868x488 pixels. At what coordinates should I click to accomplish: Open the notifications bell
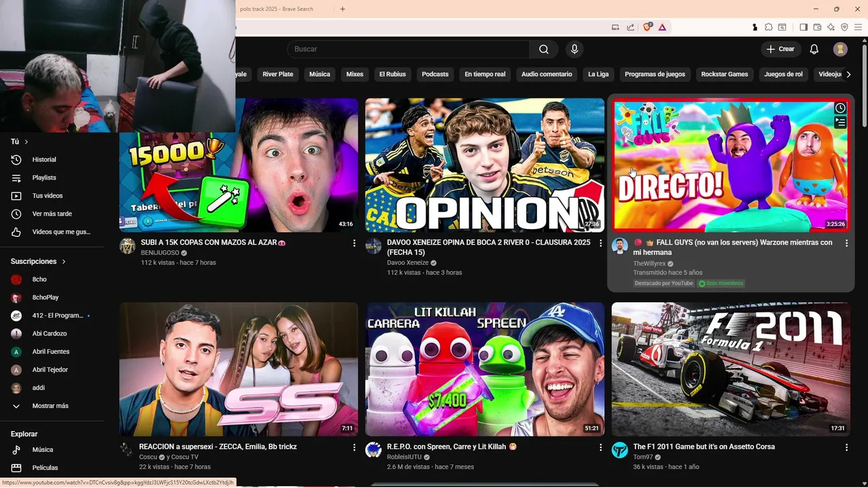(x=814, y=49)
